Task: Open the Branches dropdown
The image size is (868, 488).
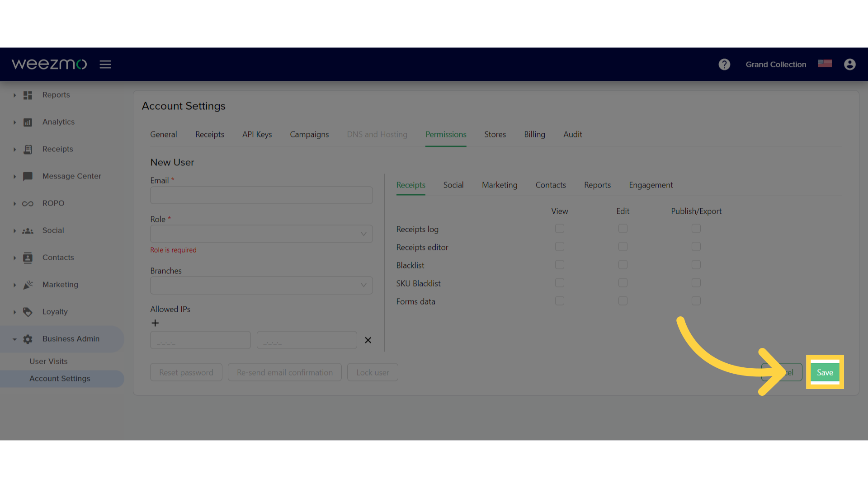Action: point(261,286)
